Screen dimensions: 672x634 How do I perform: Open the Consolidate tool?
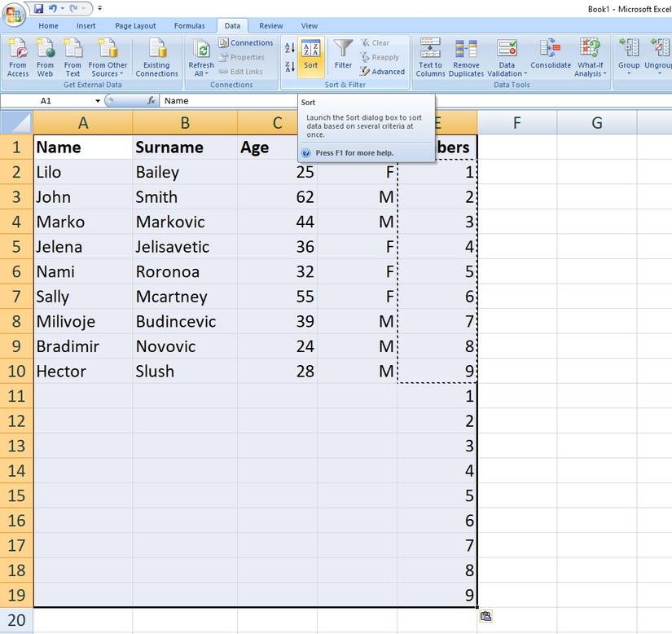(551, 55)
